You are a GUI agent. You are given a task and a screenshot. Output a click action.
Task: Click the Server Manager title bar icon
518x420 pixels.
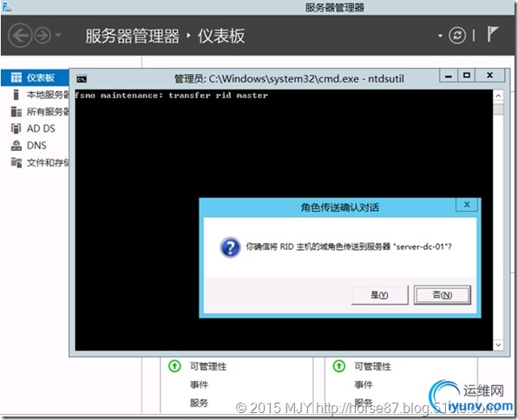pos(7,7)
